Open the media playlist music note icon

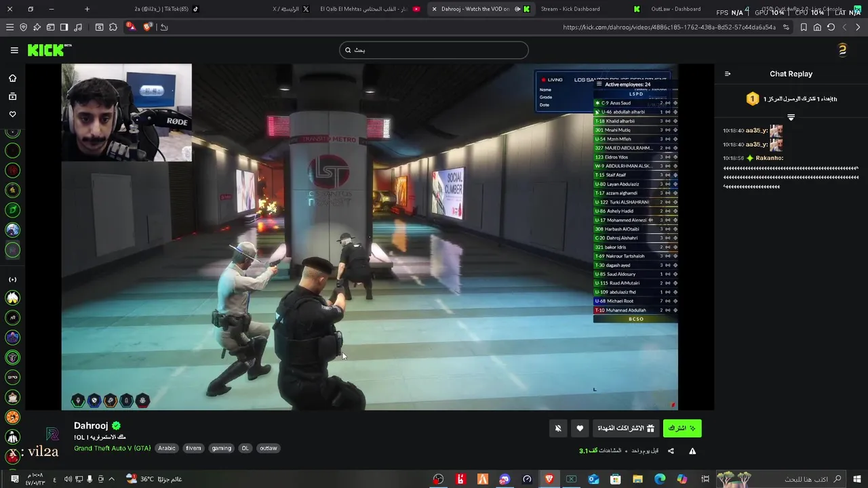coord(77,27)
